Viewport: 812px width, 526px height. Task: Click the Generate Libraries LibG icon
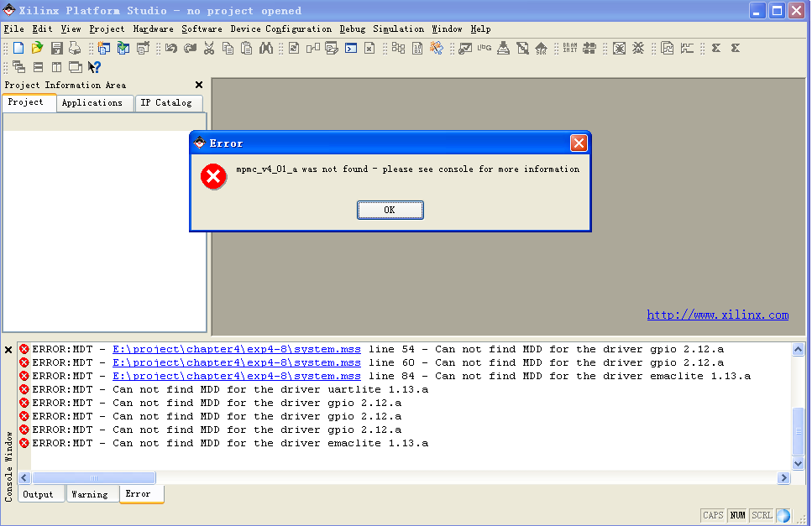(485, 48)
